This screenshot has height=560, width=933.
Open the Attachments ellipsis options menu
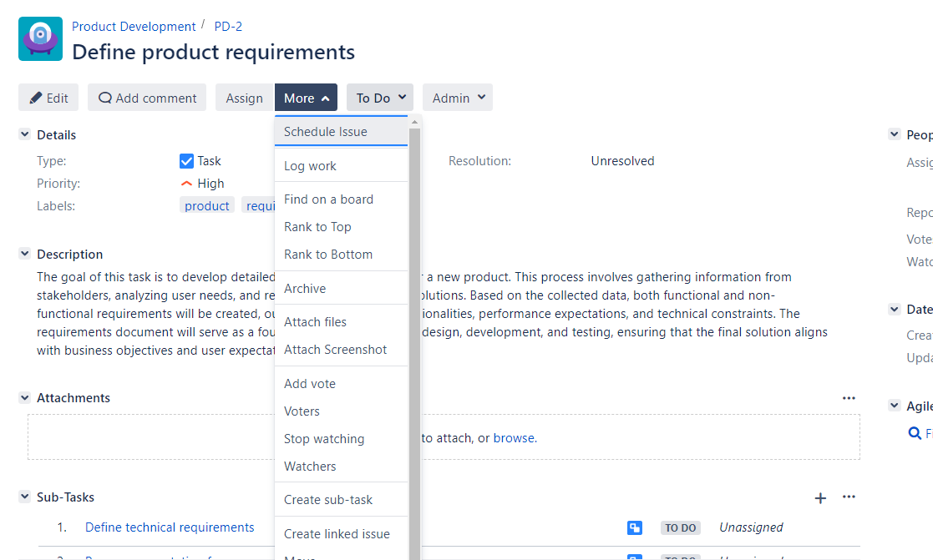pos(849,398)
